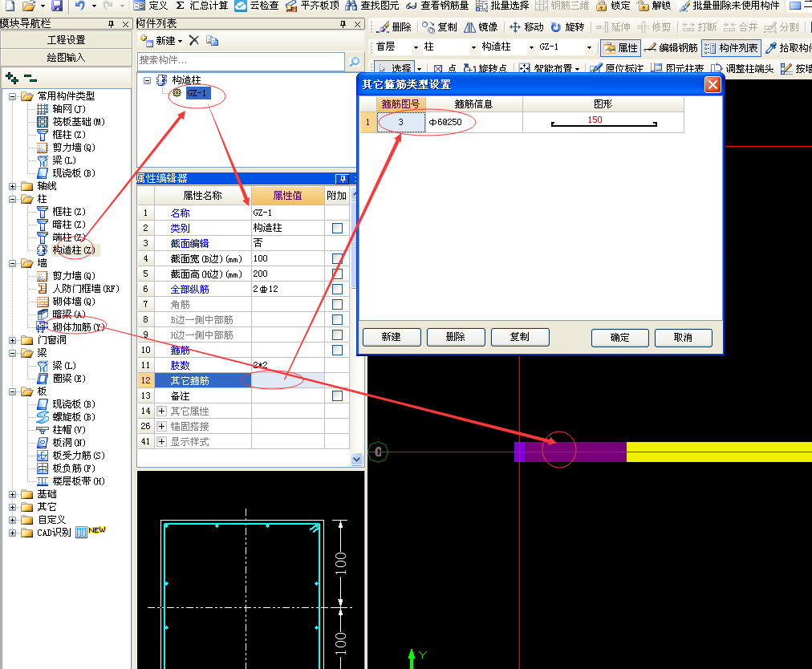
Task: Click 调整柱端头 adjust column end tool
Action: tap(742, 68)
